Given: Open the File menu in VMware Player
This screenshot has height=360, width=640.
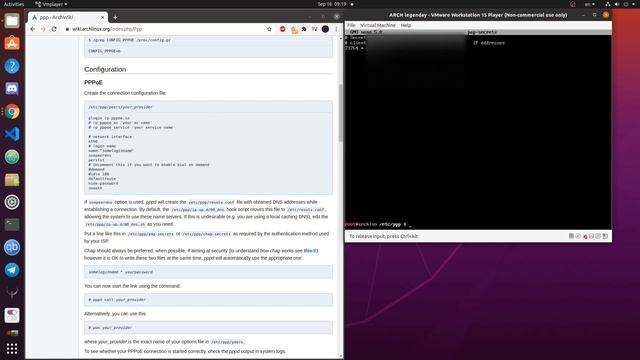Looking at the screenshot, I should tap(351, 25).
